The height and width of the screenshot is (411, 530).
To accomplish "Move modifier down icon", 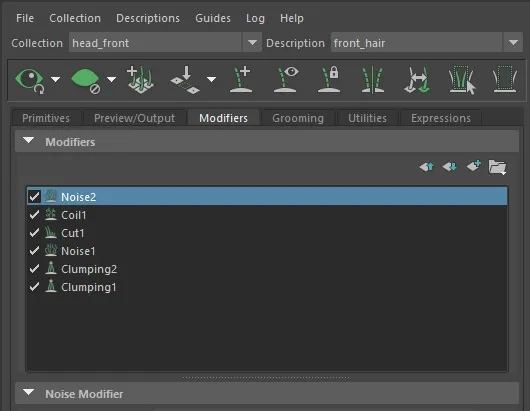I will (450, 167).
